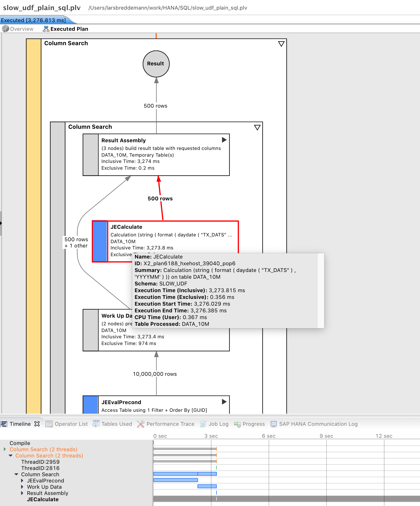The image size is (420, 506).
Task: Open the Progress tab
Action: (x=253, y=424)
